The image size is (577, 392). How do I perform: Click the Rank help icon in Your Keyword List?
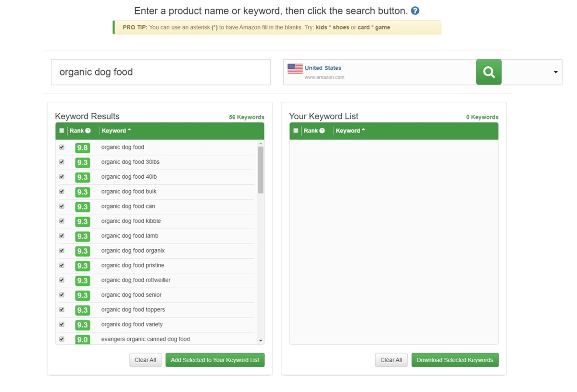pos(322,131)
